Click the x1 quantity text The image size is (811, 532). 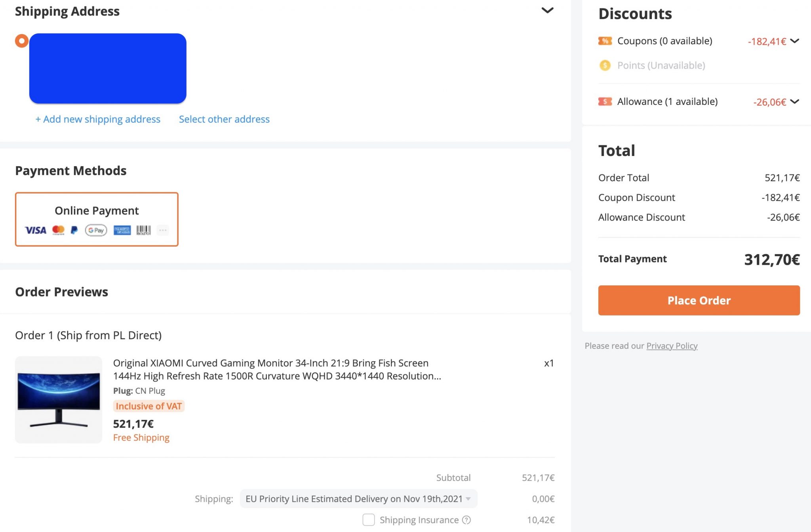[x=549, y=363]
